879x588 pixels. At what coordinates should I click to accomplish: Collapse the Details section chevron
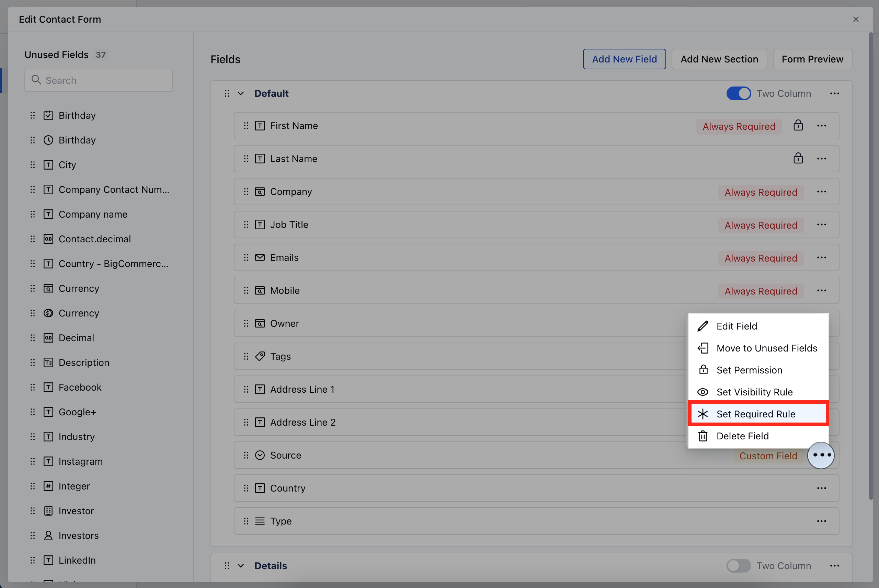(241, 565)
